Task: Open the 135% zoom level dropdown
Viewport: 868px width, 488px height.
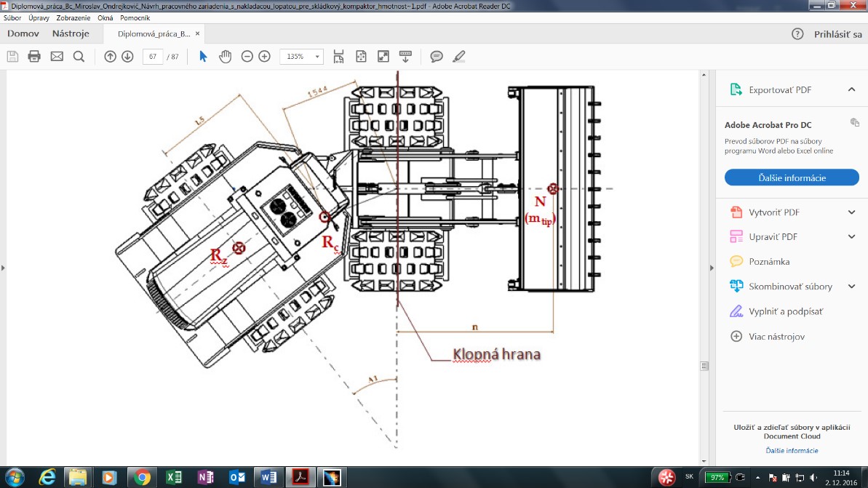Action: point(317,57)
